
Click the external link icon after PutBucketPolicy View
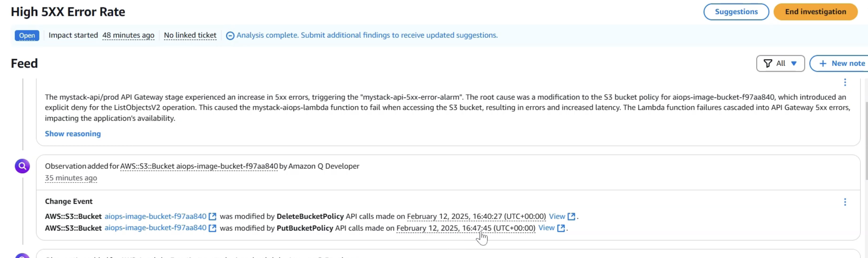(561, 228)
